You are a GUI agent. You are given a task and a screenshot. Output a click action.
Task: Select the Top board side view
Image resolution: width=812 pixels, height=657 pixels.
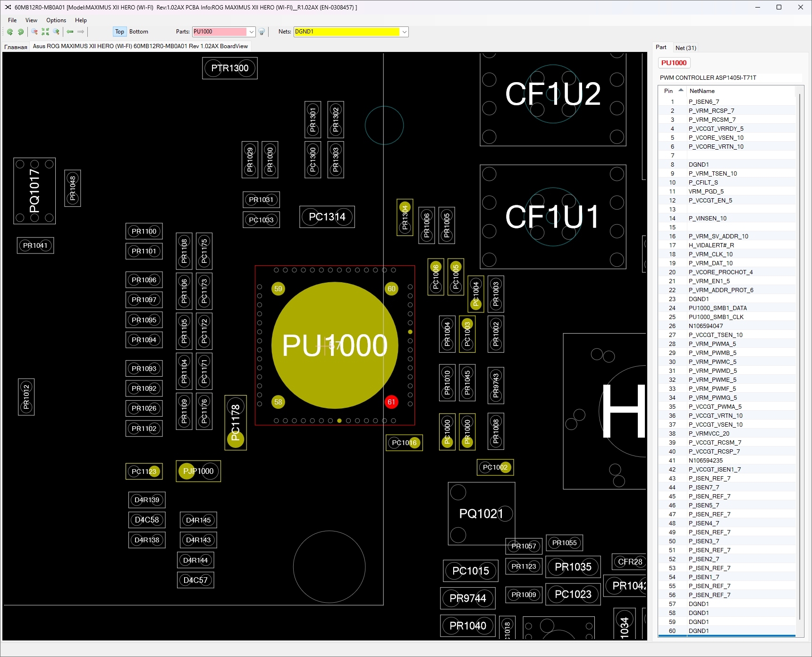click(119, 32)
